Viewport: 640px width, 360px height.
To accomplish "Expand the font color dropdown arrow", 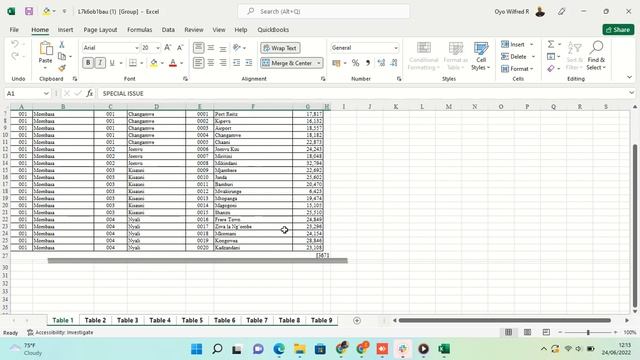I will 182,63.
